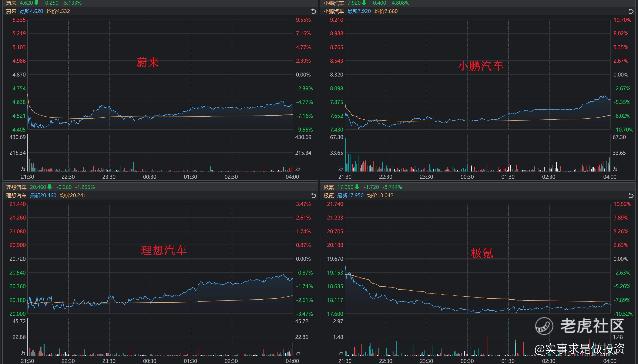The height and width of the screenshot is (364, 638).
Task: Click the 21:30 time label under the 小鹏汽车 chart
Action: pyautogui.click(x=345, y=177)
